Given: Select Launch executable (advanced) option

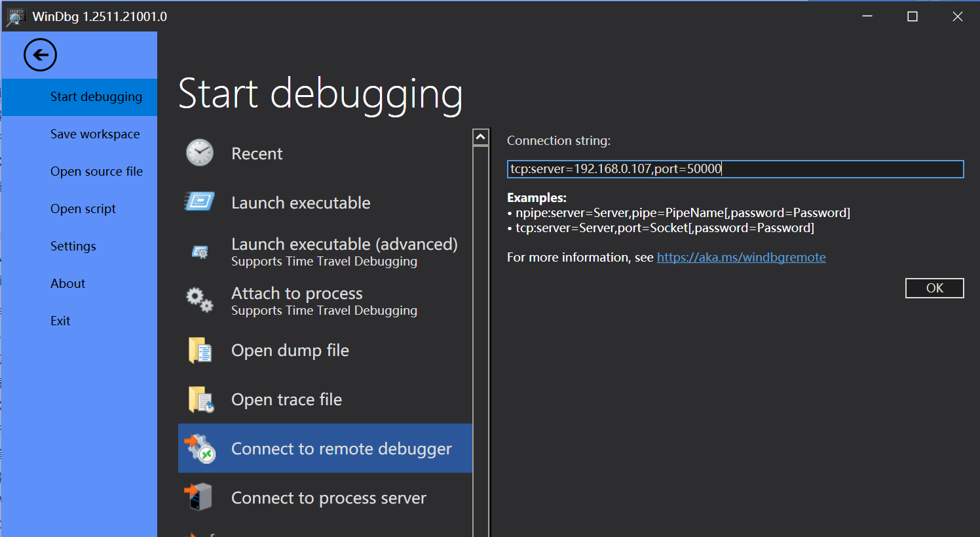Looking at the screenshot, I should [325, 252].
